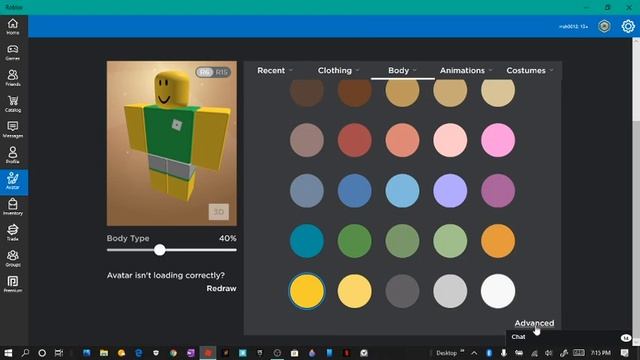Screen dimensions: 640x360
Task: Choose the lavender color swatch
Action: 450,191
